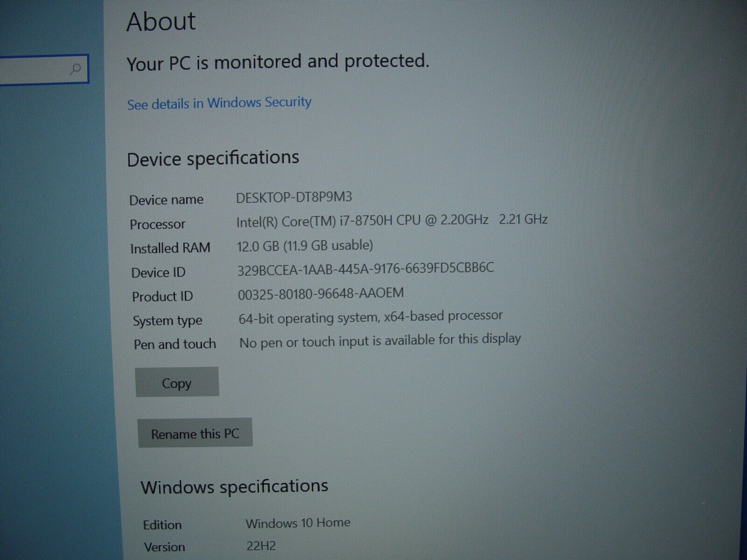Select the Windows specifications heading
The height and width of the screenshot is (560, 747).
[234, 487]
